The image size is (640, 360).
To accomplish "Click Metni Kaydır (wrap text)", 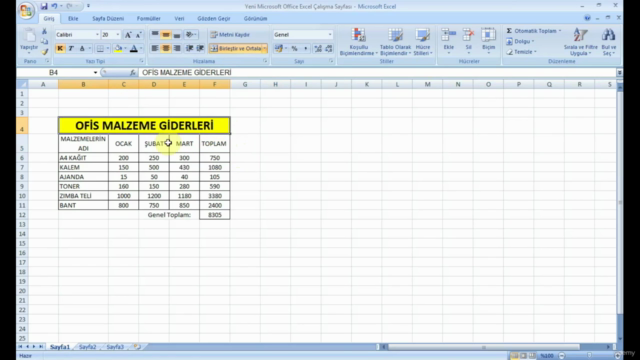I will (230, 35).
